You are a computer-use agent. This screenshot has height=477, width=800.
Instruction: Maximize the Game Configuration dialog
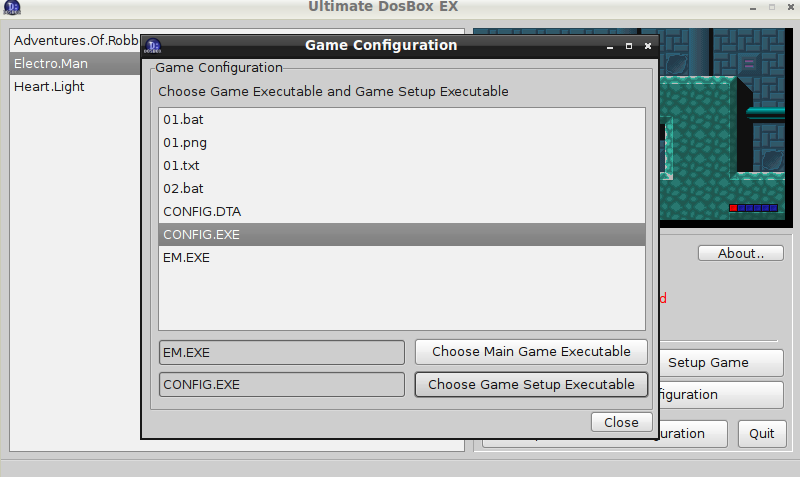pos(628,46)
